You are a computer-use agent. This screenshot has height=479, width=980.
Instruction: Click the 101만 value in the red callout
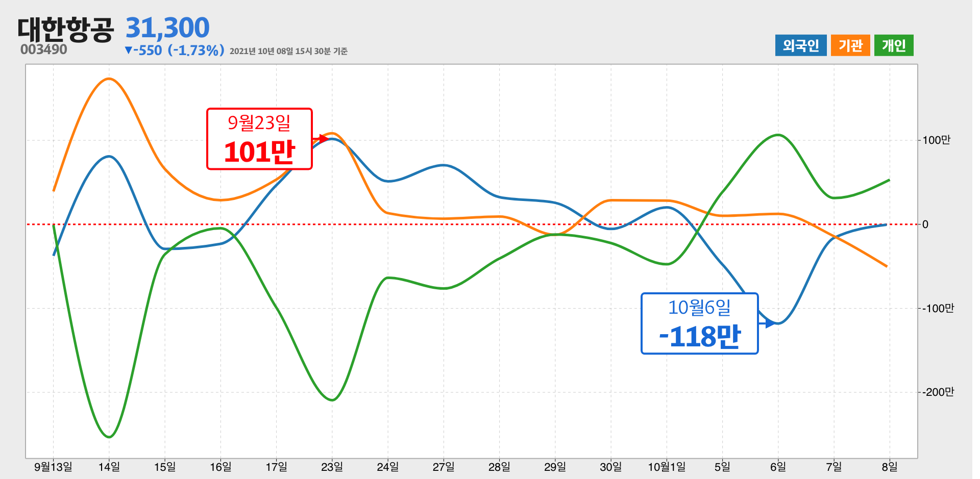[259, 152]
